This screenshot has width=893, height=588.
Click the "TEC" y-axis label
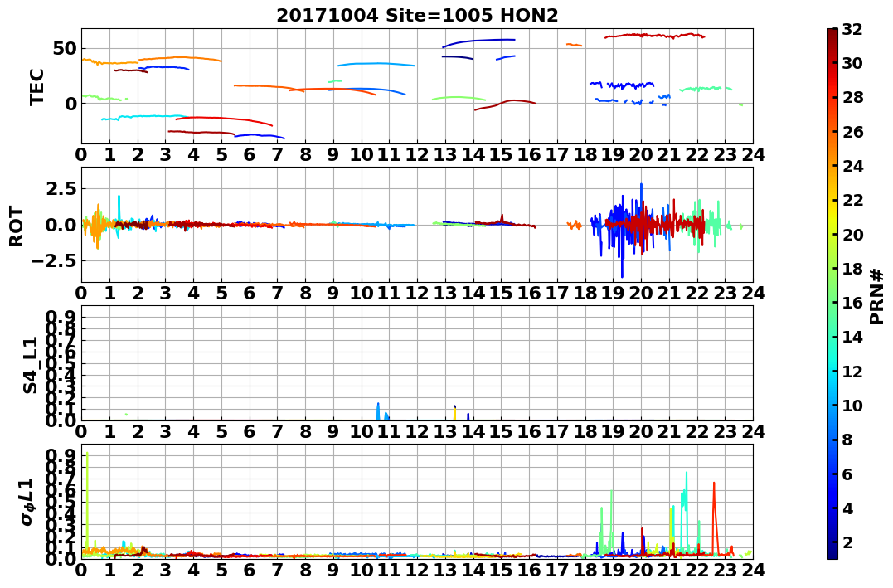(x=36, y=86)
